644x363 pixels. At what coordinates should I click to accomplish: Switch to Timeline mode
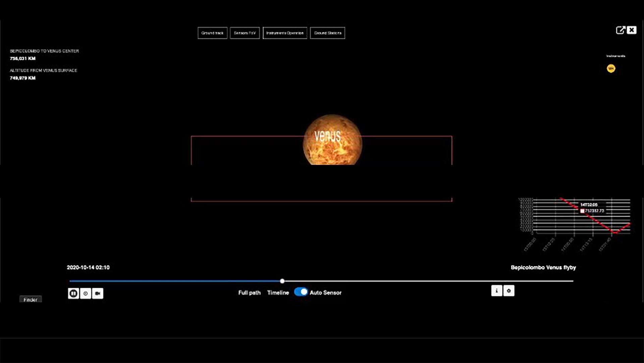[278, 292]
